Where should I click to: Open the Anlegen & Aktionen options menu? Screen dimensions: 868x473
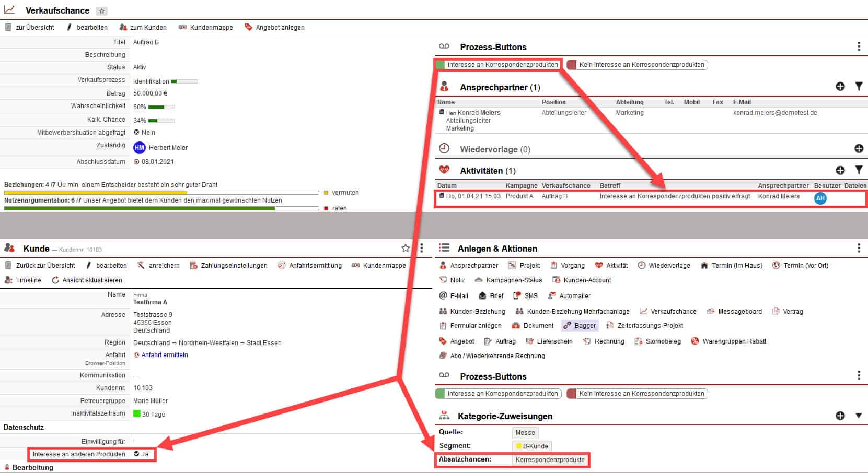[x=858, y=249]
